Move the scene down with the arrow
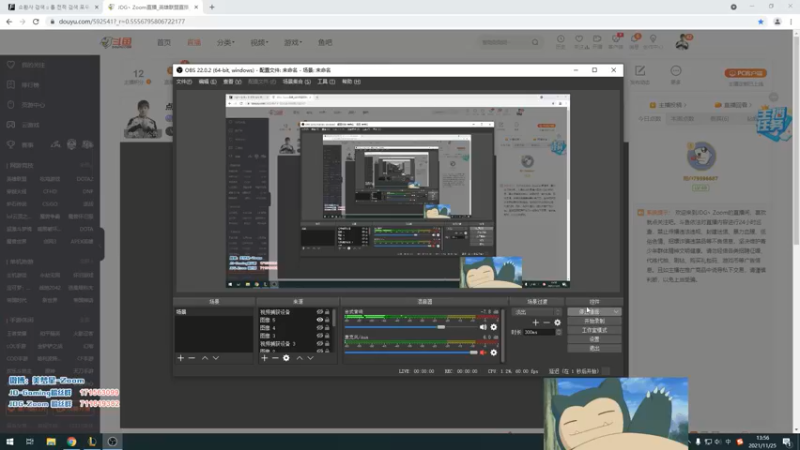Screen dimensions: 800x450 click(216, 358)
